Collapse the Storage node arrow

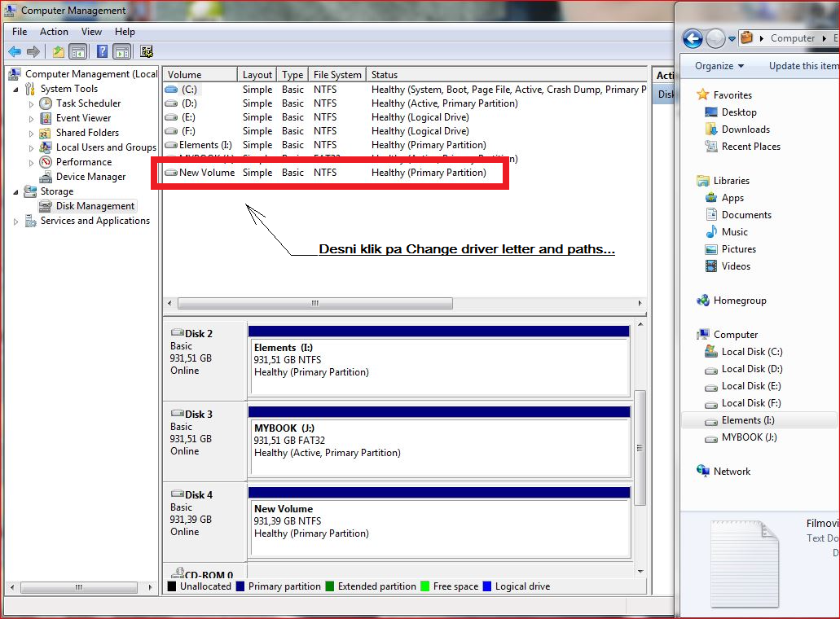coord(15,191)
